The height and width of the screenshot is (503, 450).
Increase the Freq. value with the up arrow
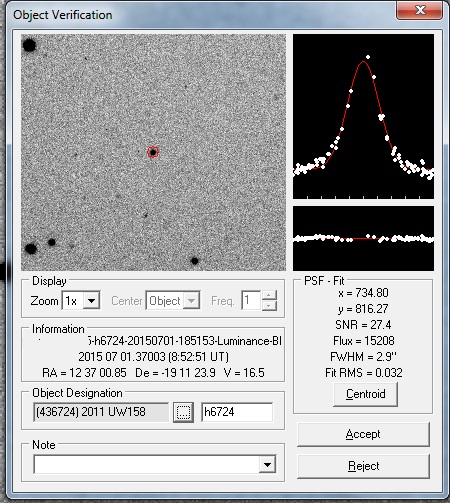point(269,295)
